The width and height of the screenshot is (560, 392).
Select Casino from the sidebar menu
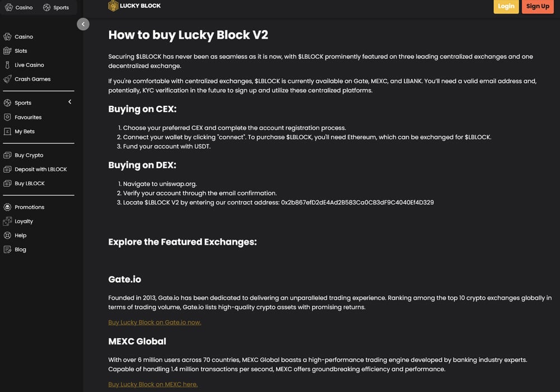(24, 36)
